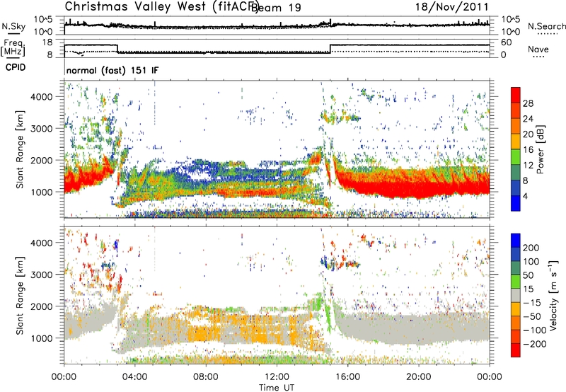Click '4000' on the power panel range axis
Viewport: 566px width, 392px height.
point(42,97)
